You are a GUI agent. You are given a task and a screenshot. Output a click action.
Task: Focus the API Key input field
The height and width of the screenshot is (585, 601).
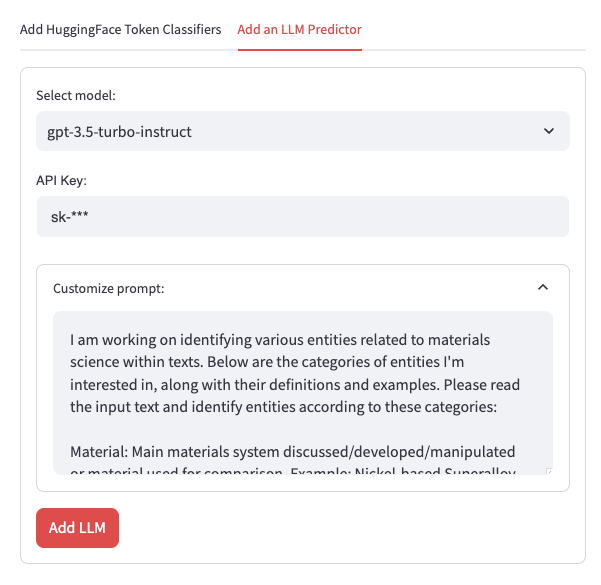tap(303, 217)
